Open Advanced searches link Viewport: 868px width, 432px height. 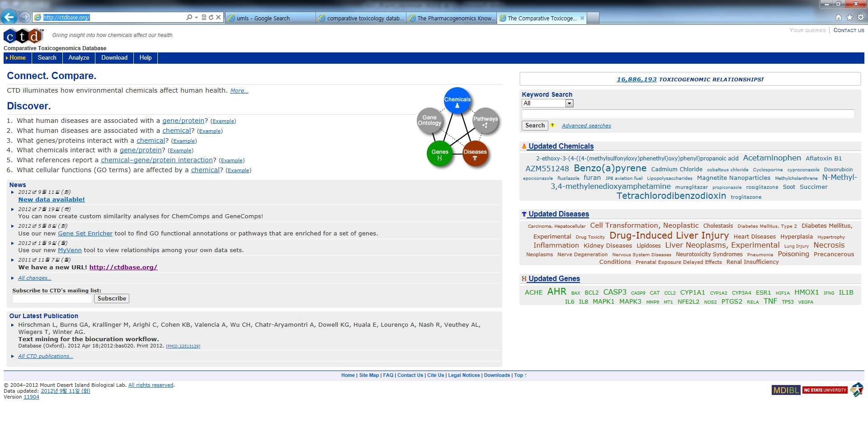pos(586,126)
